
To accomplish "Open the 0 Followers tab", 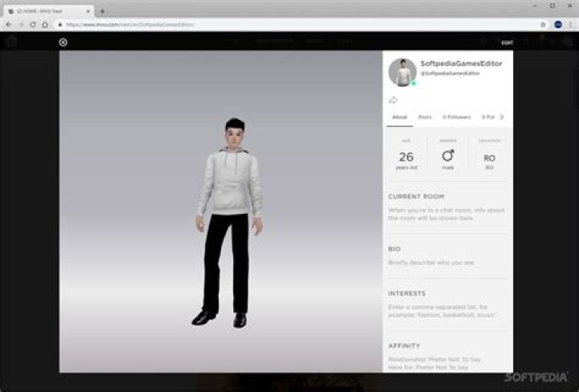I will (x=457, y=117).
